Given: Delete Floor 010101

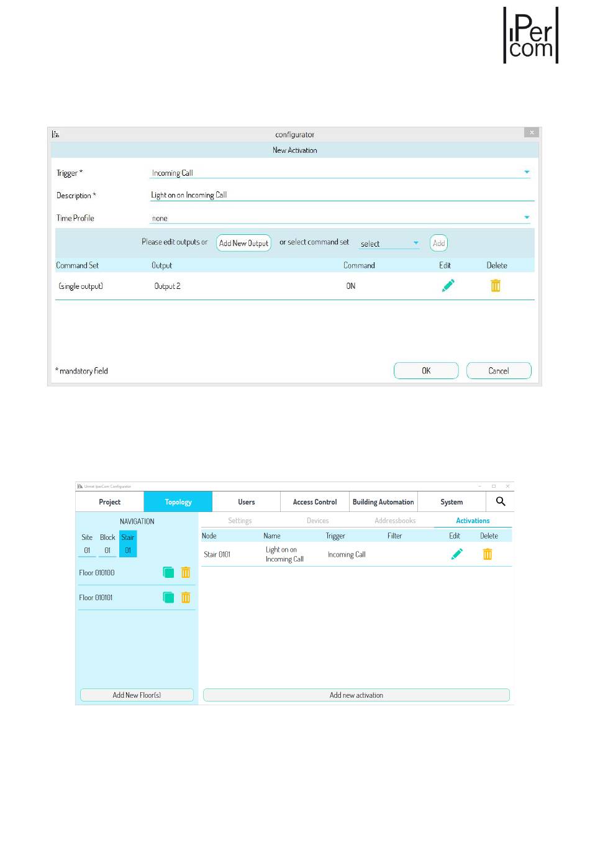Looking at the screenshot, I should (186, 597).
